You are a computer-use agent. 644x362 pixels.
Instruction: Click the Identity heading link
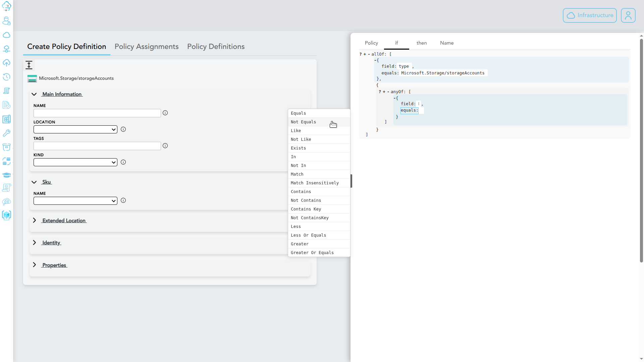point(51,243)
